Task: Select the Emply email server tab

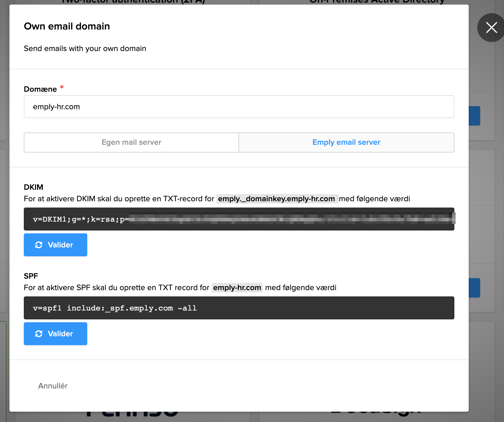Action: click(x=346, y=142)
